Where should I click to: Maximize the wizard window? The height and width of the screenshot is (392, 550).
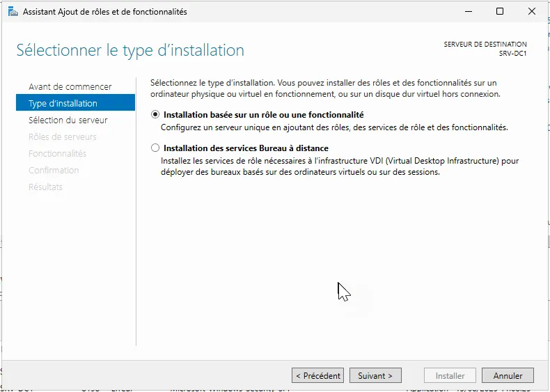(500, 12)
